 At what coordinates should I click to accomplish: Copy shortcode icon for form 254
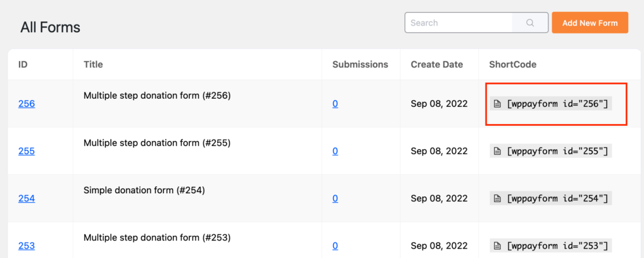(x=497, y=199)
